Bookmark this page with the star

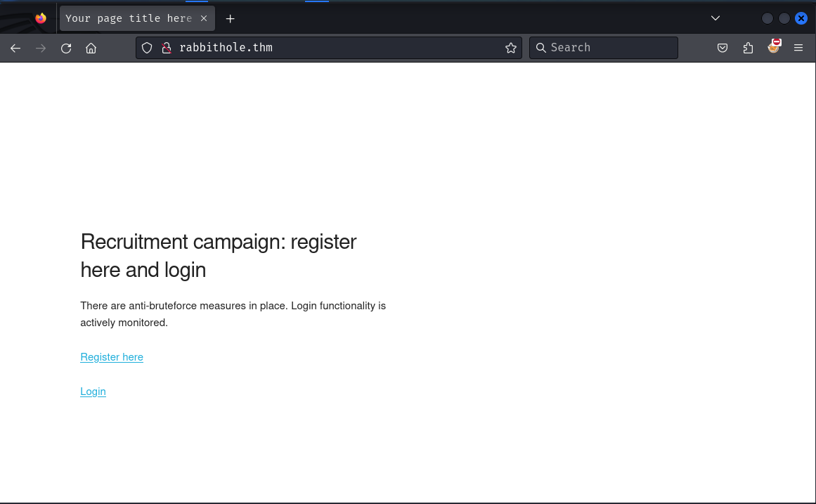coord(511,48)
